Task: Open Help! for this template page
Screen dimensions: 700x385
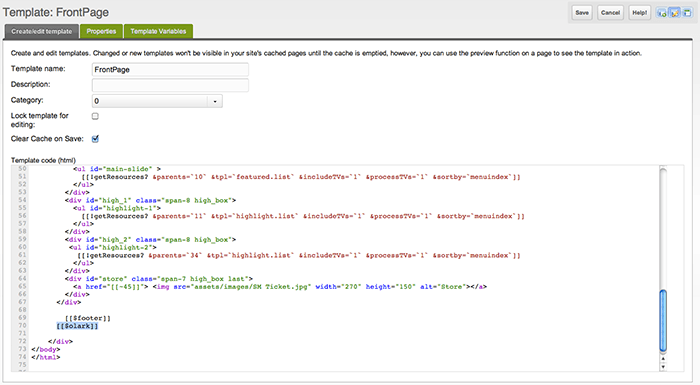Action: [639, 13]
